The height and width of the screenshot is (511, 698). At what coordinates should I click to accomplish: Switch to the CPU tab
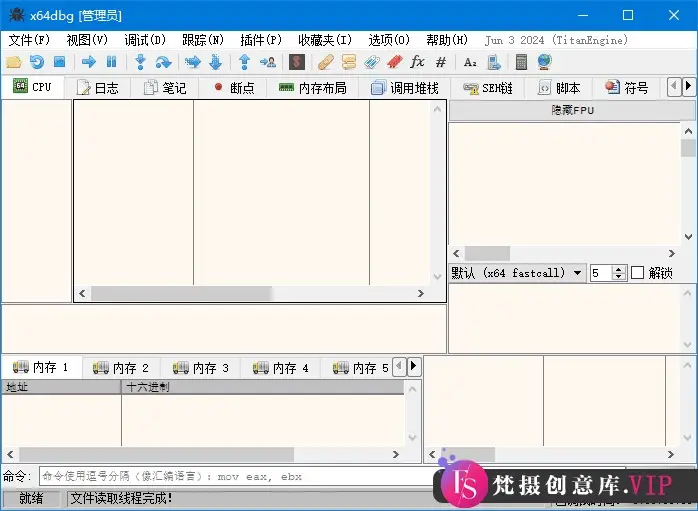click(x=33, y=87)
